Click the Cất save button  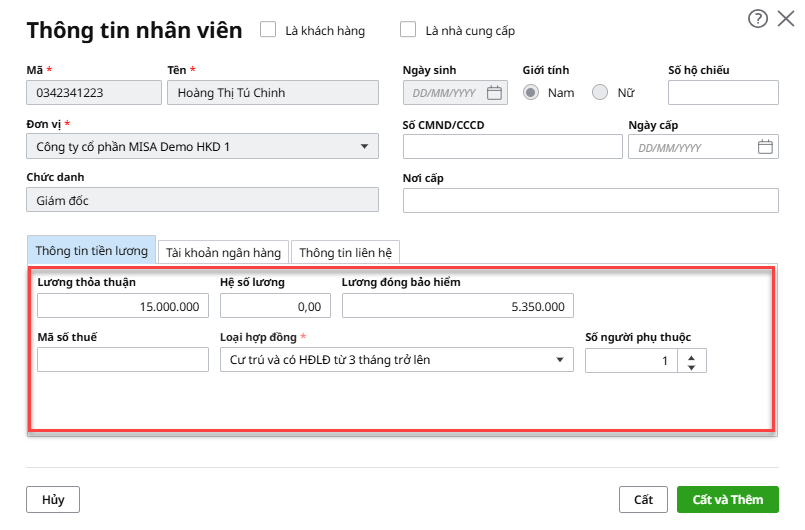pyautogui.click(x=643, y=499)
